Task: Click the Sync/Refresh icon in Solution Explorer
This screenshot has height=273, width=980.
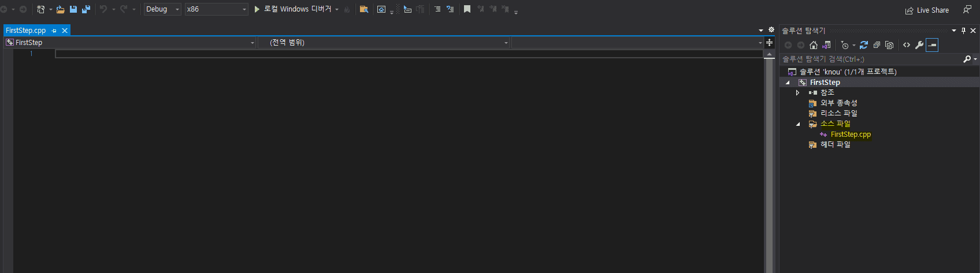Action: coord(864,45)
